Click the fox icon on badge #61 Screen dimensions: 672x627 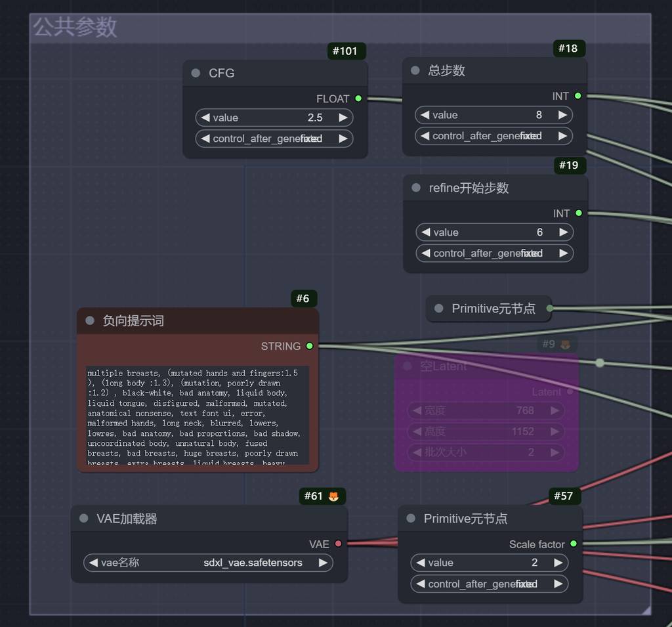coord(333,496)
